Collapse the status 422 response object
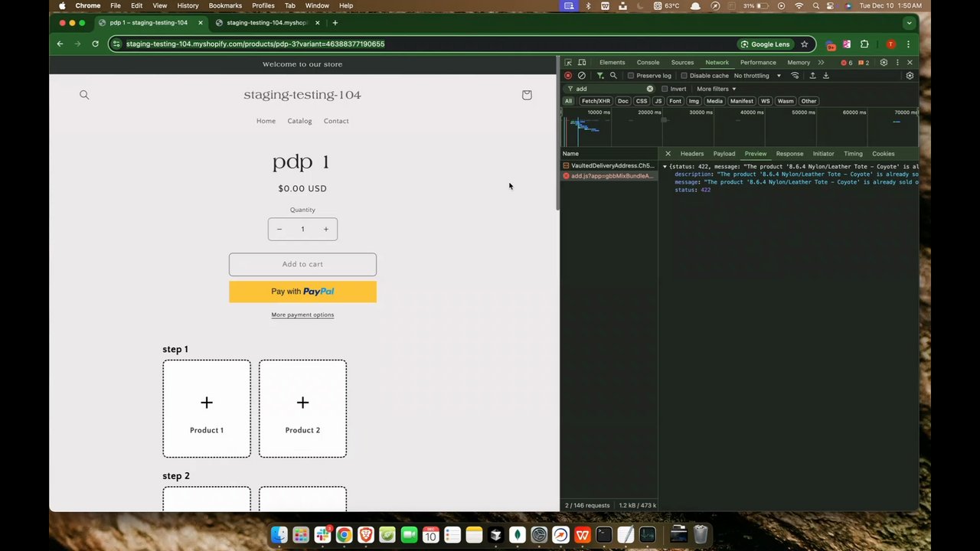 pyautogui.click(x=665, y=167)
